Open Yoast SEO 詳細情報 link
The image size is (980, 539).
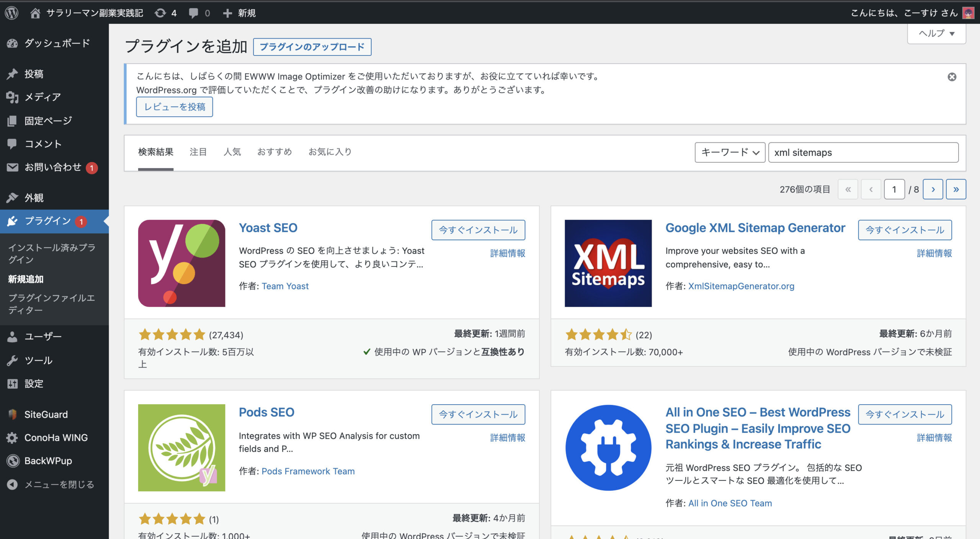pyautogui.click(x=507, y=253)
